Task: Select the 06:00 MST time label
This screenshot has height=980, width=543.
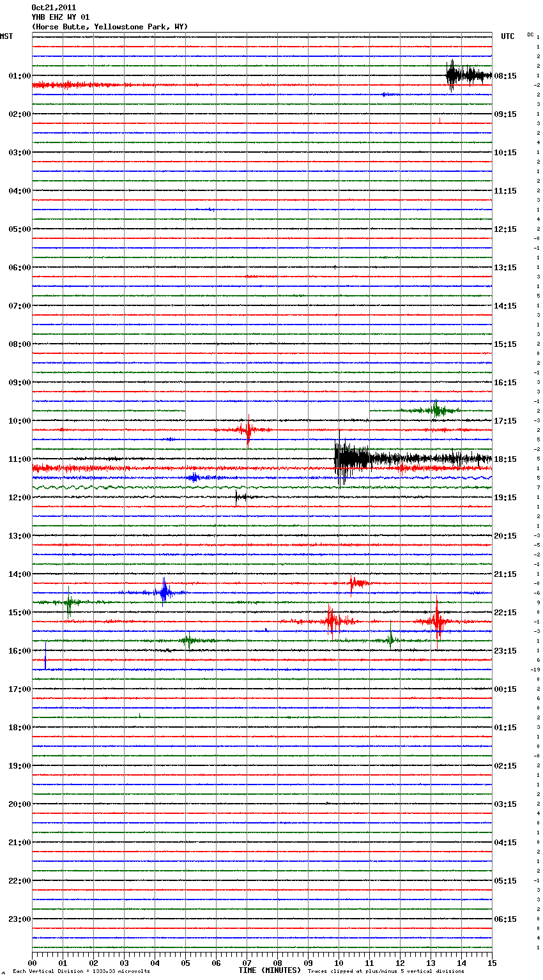Action: 20,268
